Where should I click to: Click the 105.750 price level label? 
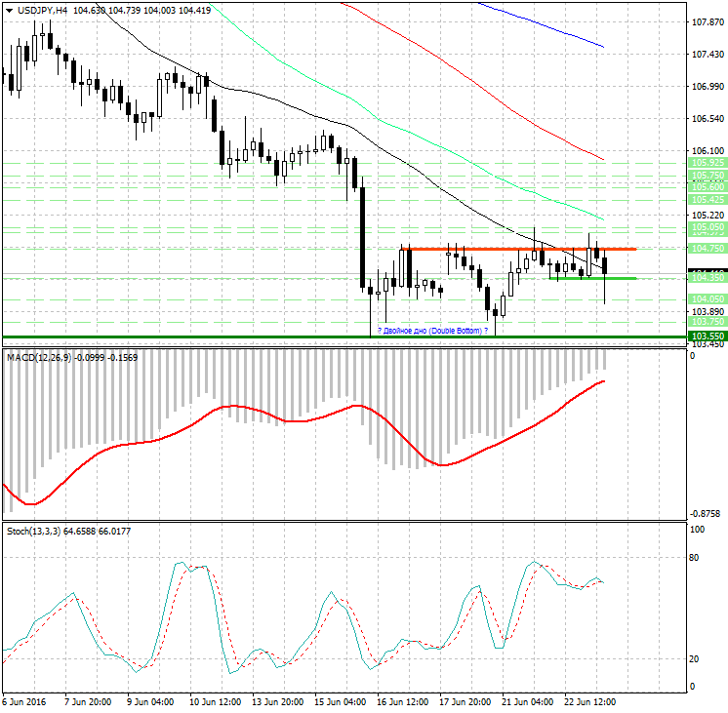(708, 176)
